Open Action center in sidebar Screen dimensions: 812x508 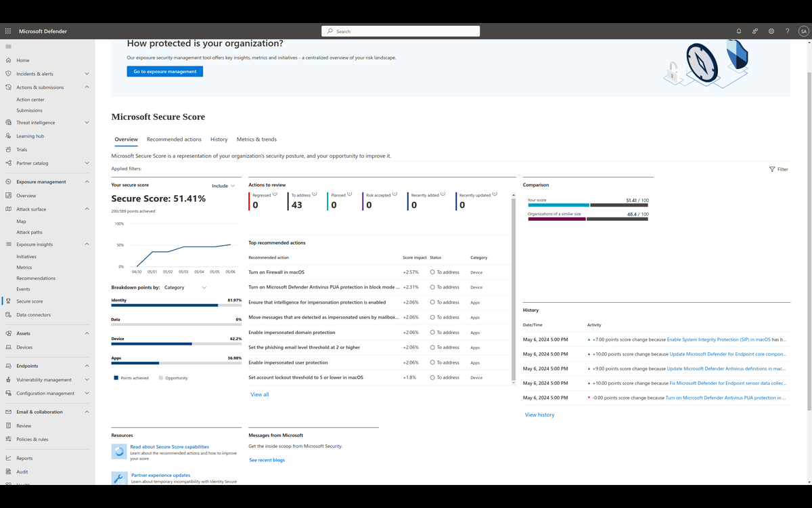pyautogui.click(x=30, y=100)
